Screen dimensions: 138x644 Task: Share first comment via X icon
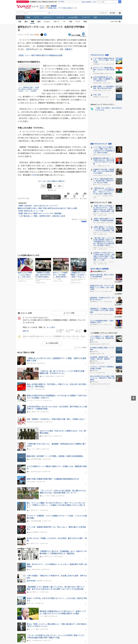coord(85,331)
